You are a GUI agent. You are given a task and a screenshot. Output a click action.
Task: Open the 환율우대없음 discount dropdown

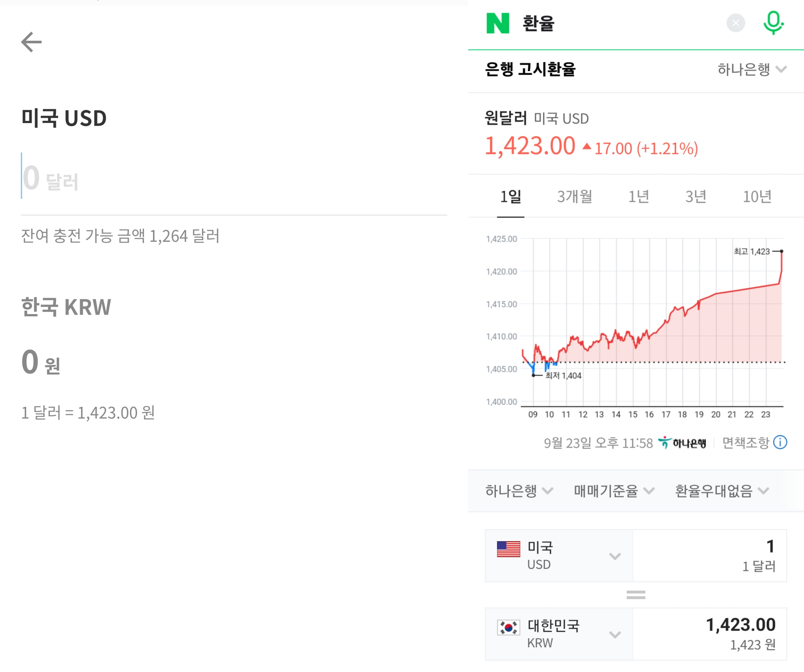722,491
